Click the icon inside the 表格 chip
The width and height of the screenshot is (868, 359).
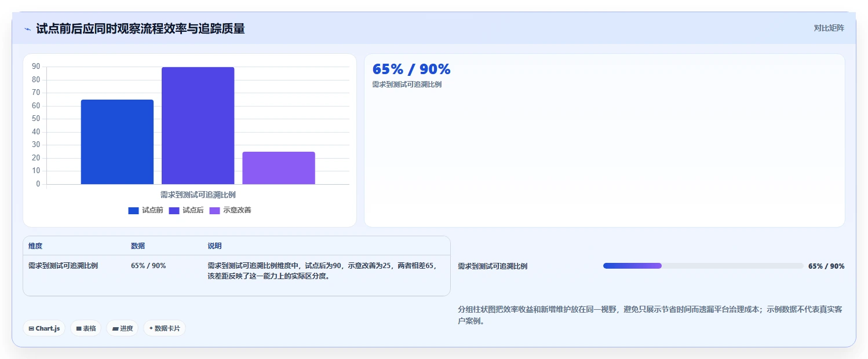coord(79,328)
